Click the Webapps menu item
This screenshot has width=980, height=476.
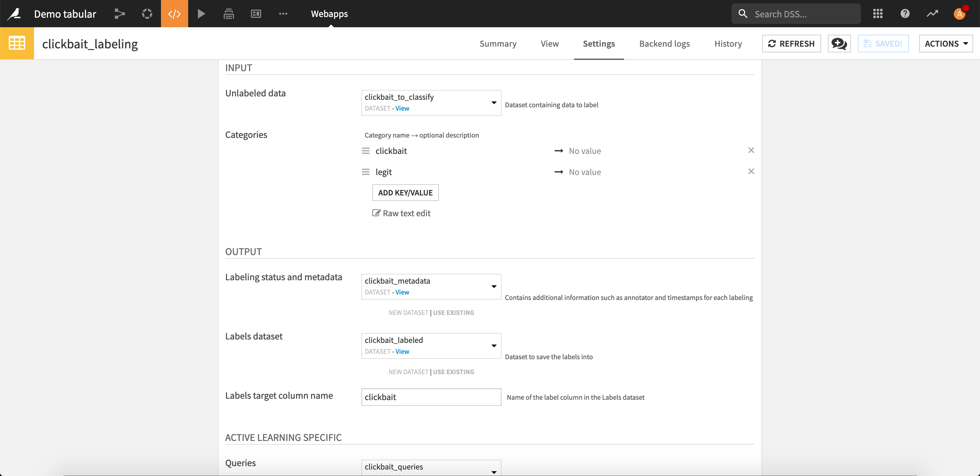tap(329, 14)
